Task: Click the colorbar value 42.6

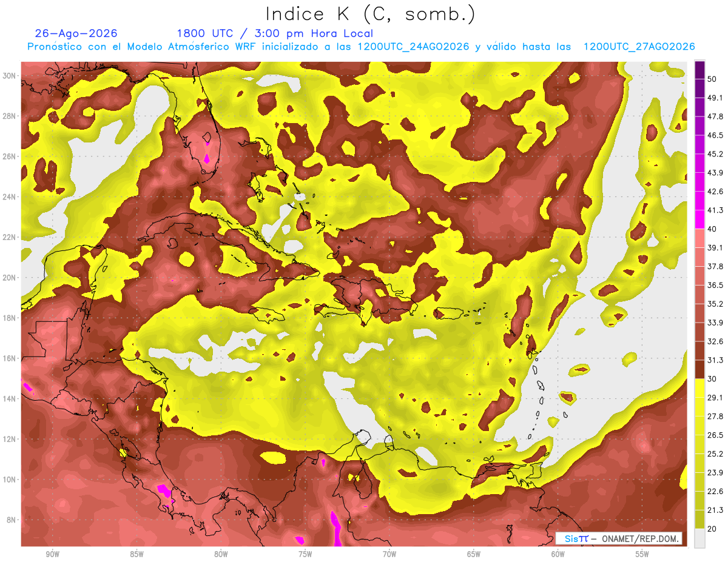Action: pyautogui.click(x=715, y=192)
